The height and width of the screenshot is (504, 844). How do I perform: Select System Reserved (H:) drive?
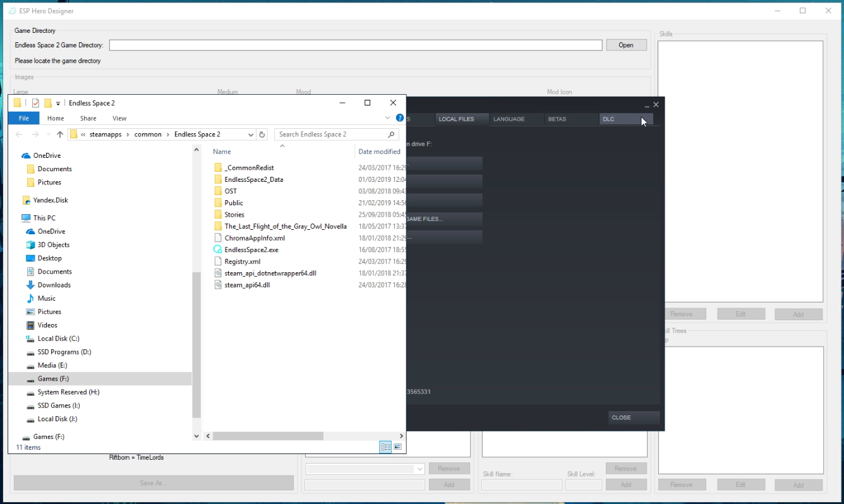[x=69, y=392]
